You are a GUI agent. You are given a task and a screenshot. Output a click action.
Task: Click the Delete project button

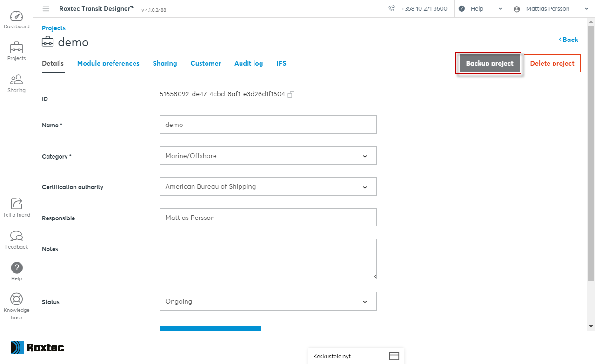[552, 63]
